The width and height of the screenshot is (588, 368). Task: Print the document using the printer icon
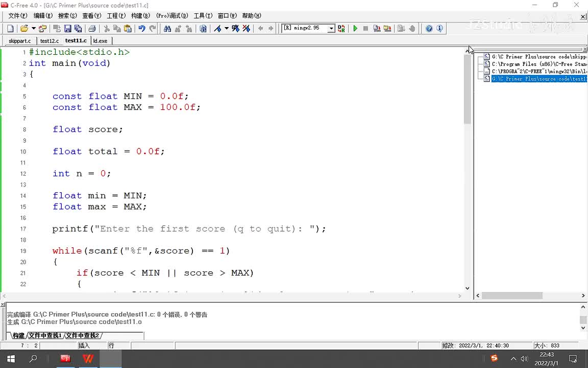(x=92, y=29)
